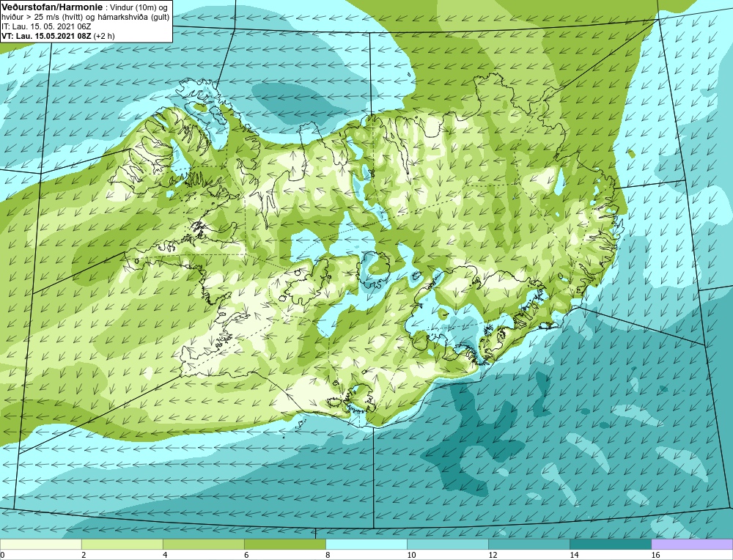The height and width of the screenshot is (560, 733).
Task: Click the legend scale label '4'
Action: point(164,555)
